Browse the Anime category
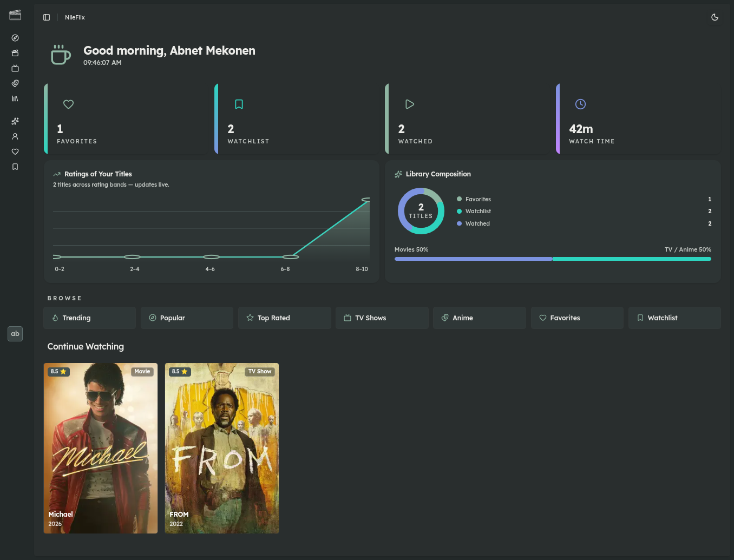Viewport: 734px width, 560px height. (480, 318)
